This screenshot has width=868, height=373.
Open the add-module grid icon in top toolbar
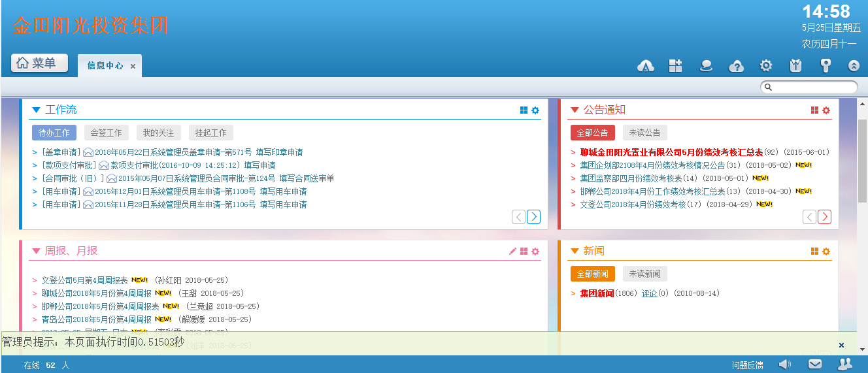click(675, 65)
